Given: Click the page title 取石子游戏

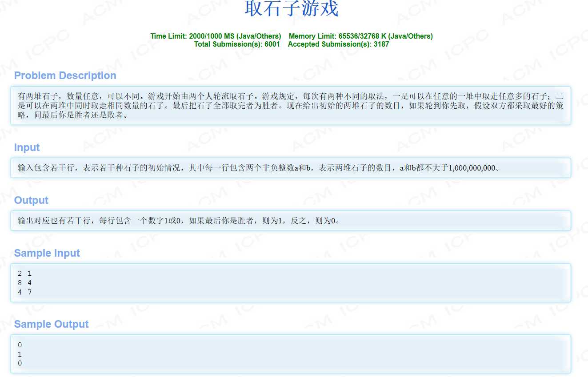Looking at the screenshot, I should tap(292, 8).
